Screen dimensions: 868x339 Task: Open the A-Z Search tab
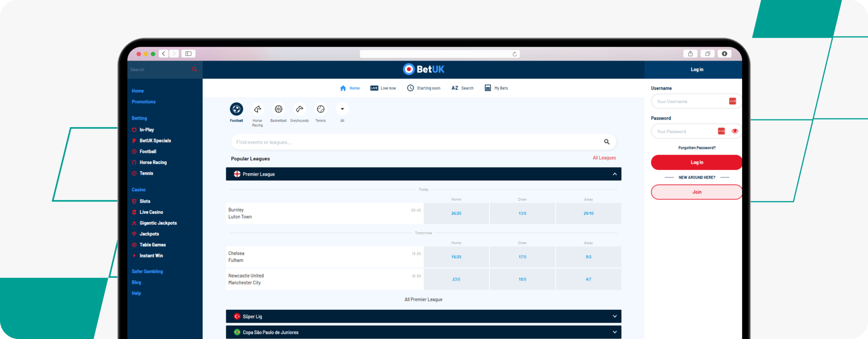463,88
